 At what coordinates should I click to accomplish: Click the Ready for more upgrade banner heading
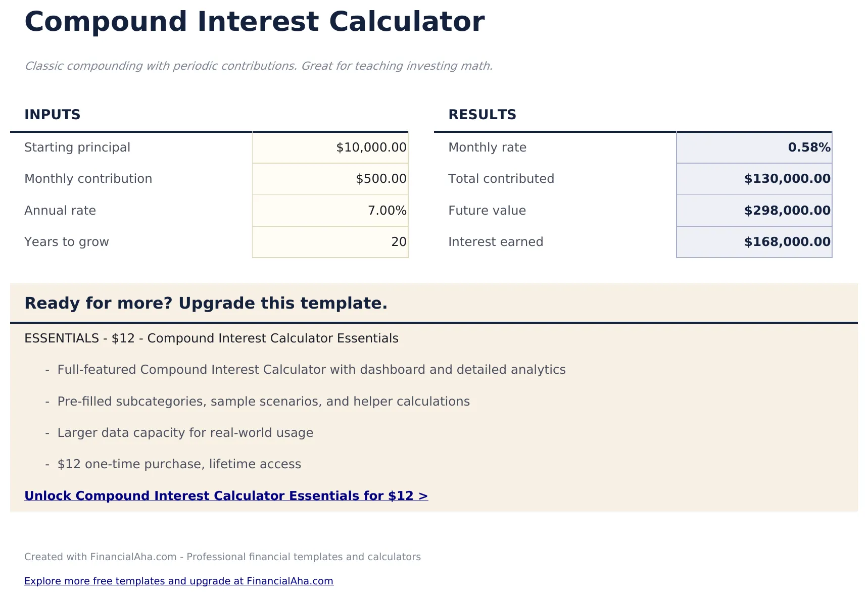point(206,303)
